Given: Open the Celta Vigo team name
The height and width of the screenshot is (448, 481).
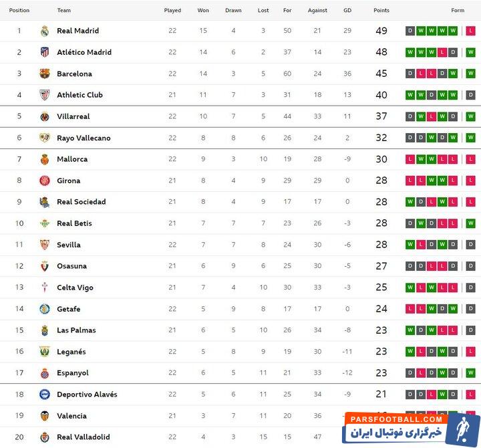Looking at the screenshot, I should click(75, 288).
